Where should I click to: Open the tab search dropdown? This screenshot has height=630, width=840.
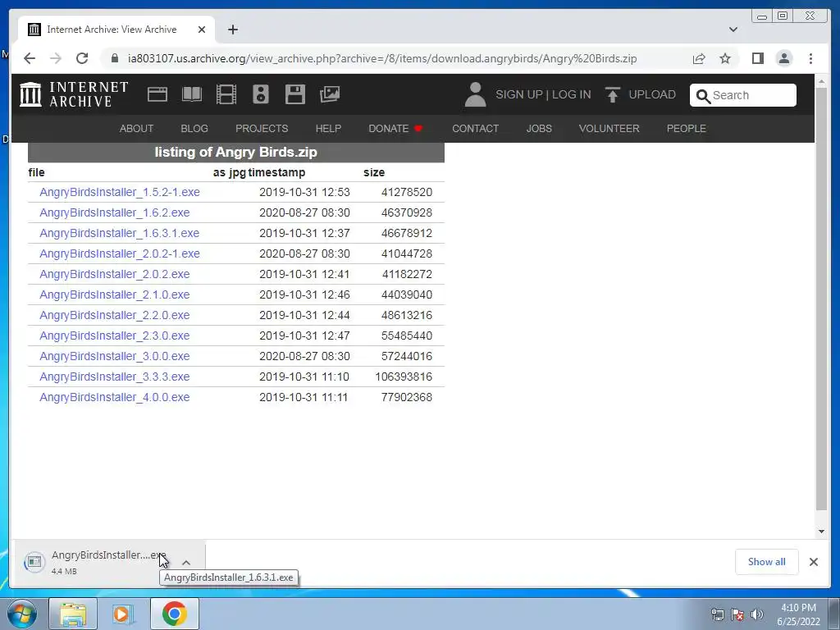[733, 30]
